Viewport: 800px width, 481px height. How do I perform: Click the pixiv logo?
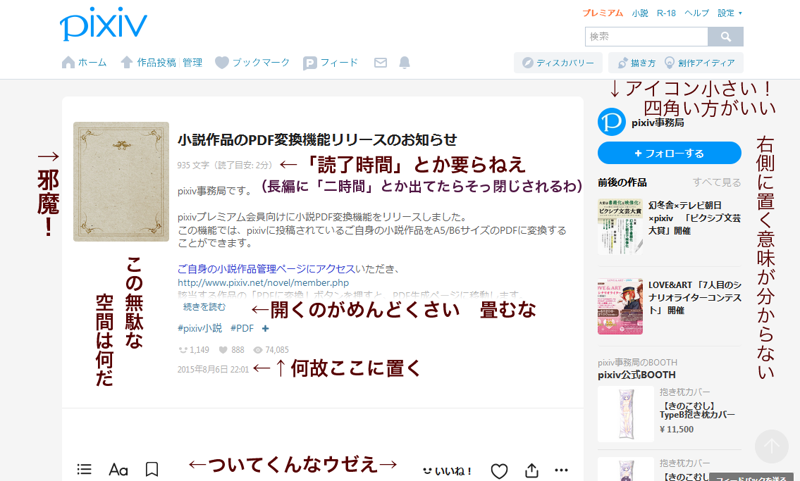[103, 24]
